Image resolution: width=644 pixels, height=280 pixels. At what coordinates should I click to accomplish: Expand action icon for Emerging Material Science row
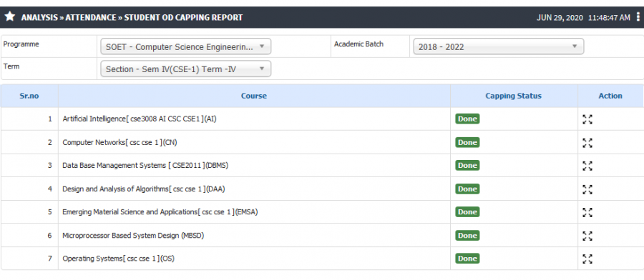pyautogui.click(x=587, y=212)
